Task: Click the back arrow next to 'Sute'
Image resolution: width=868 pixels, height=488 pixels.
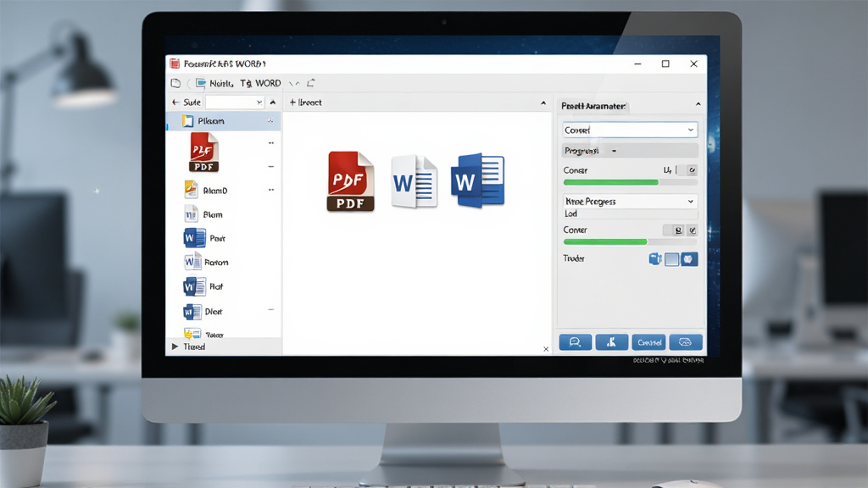Action: click(175, 103)
